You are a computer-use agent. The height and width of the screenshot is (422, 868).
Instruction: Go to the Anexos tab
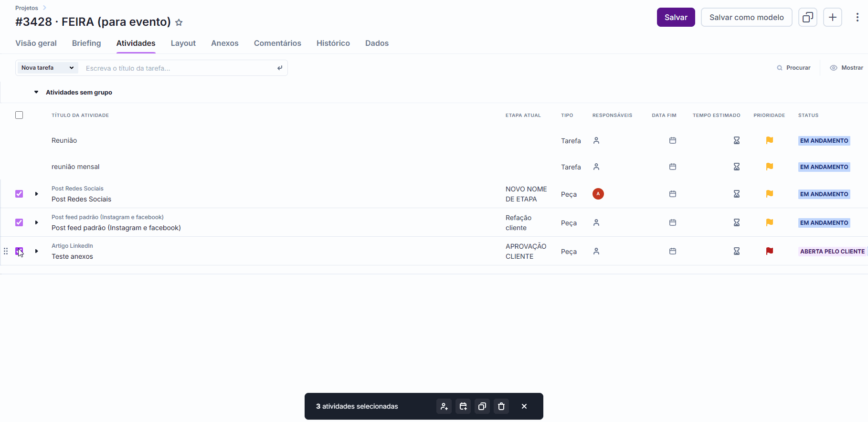click(225, 43)
